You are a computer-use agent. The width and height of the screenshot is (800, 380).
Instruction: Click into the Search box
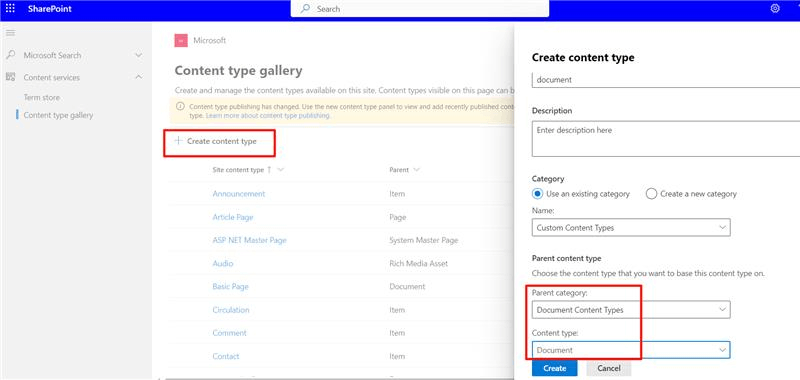click(x=420, y=9)
